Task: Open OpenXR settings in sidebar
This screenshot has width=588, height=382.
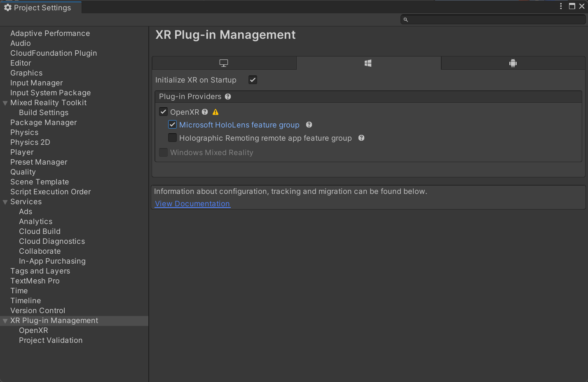Action: tap(33, 330)
